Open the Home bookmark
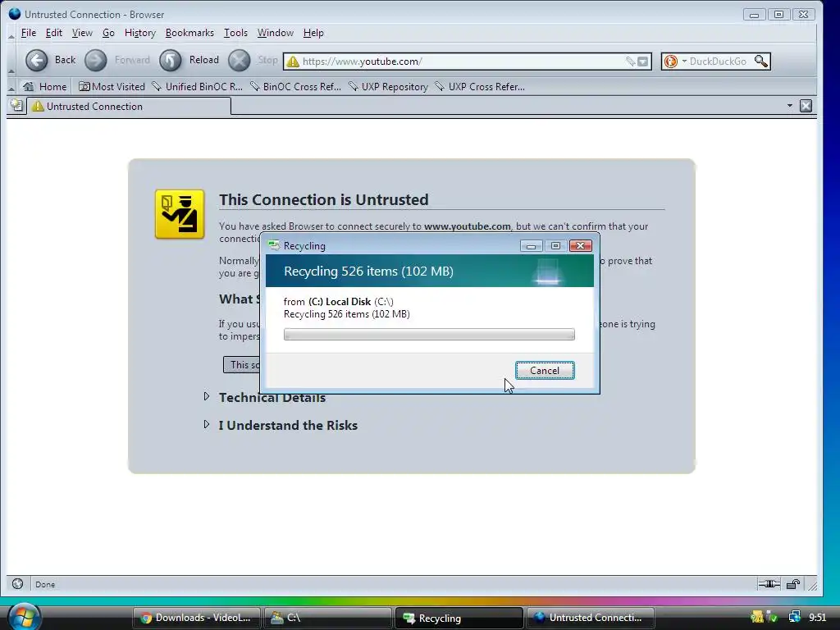The width and height of the screenshot is (840, 630). [x=44, y=87]
